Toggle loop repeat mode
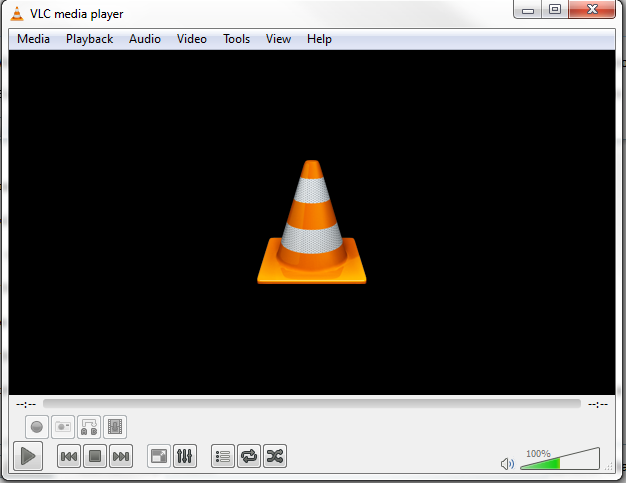The height and width of the screenshot is (483, 626). click(249, 457)
